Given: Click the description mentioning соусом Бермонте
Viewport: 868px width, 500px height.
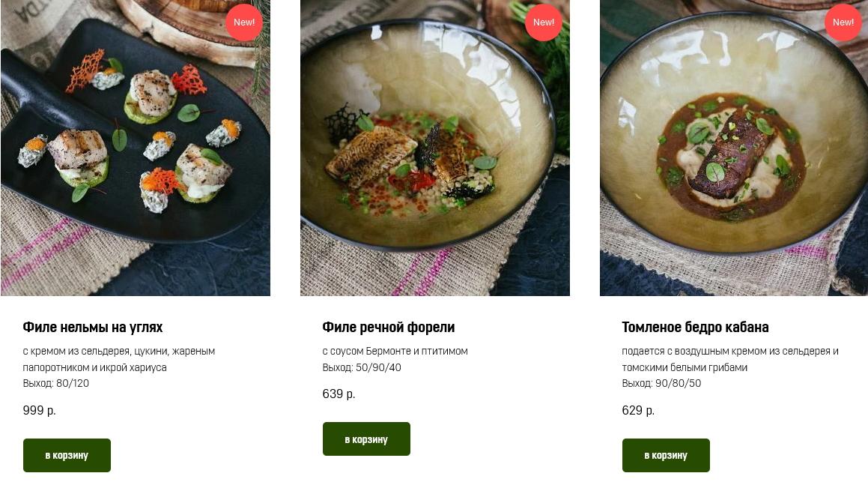Looking at the screenshot, I should pyautogui.click(x=395, y=351).
